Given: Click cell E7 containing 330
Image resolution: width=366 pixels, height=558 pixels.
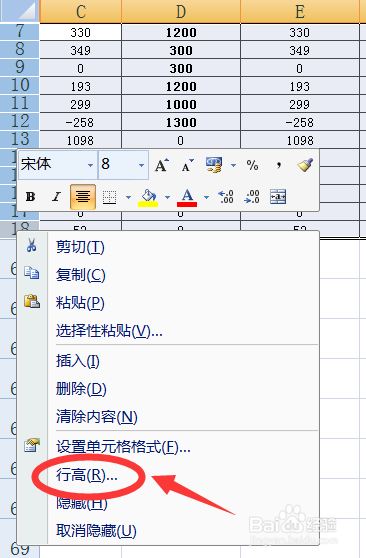Looking at the screenshot, I should [300, 32].
